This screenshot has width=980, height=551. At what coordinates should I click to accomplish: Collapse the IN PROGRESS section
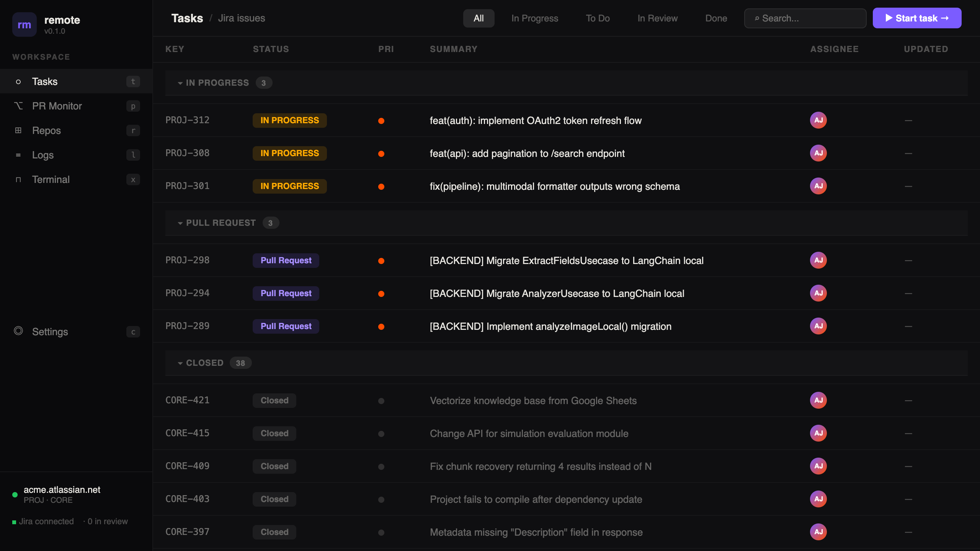(x=180, y=83)
